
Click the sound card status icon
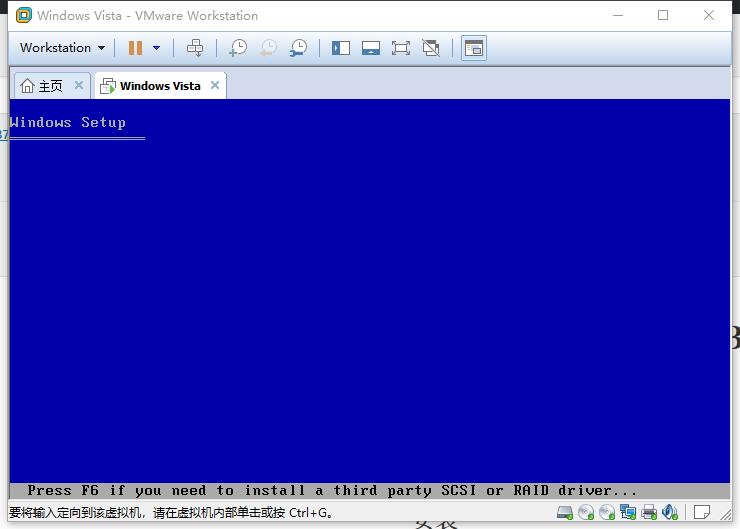pos(670,512)
